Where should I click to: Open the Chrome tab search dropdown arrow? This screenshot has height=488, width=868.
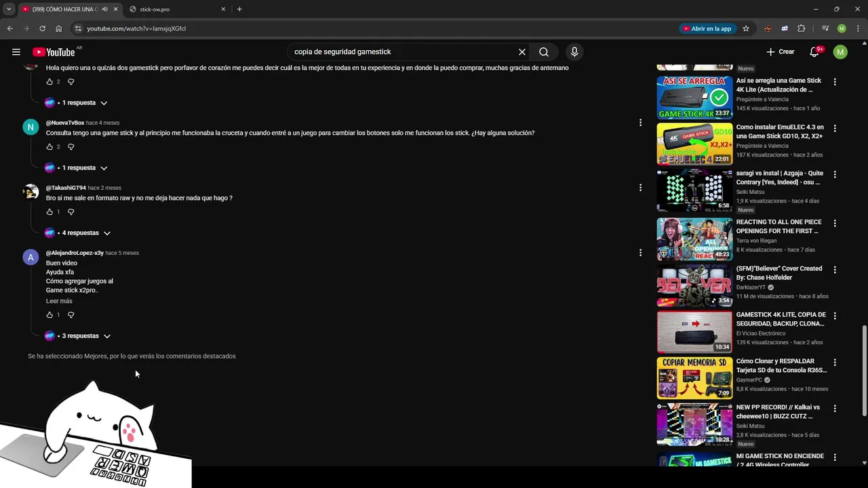9,9
